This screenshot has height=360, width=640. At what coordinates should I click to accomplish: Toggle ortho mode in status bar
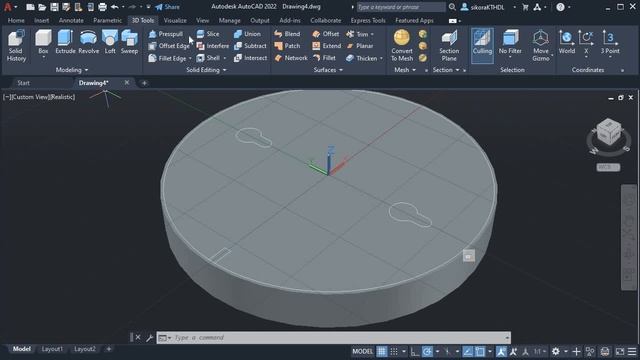click(415, 351)
